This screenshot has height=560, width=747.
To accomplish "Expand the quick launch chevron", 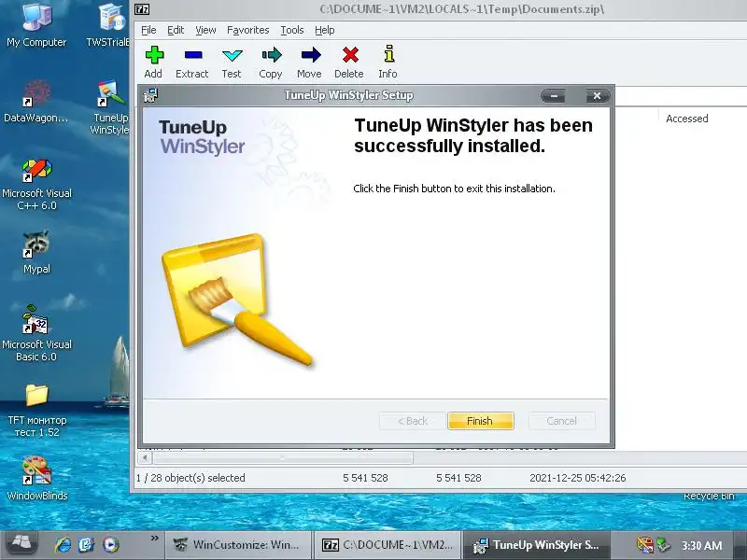I will coord(155,539).
